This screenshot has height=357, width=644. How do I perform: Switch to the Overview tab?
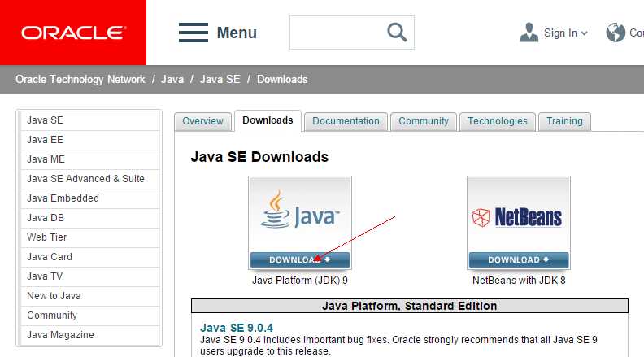[x=203, y=122]
